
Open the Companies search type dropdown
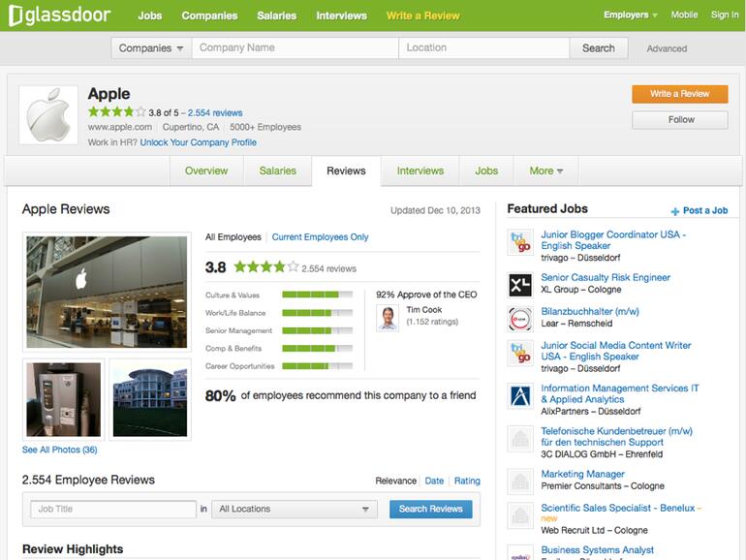click(151, 48)
